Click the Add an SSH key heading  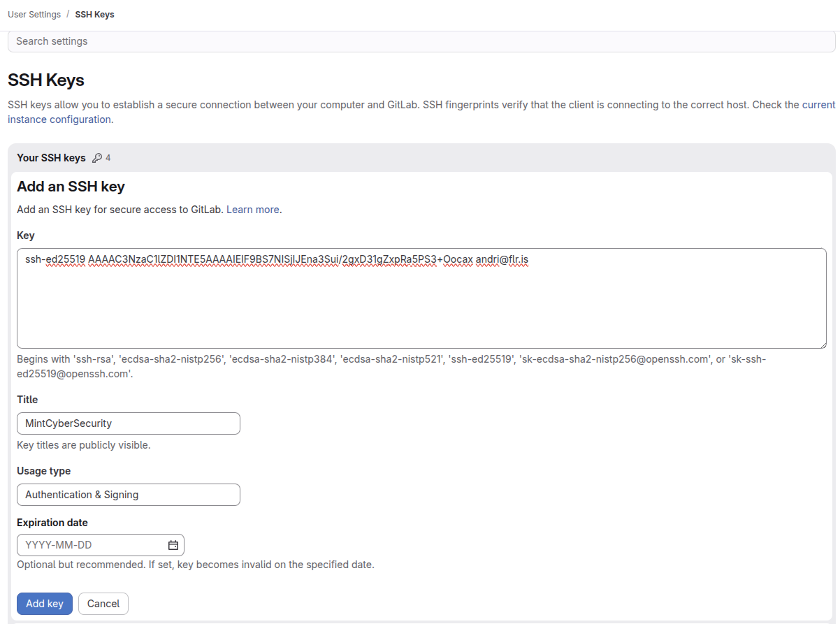pos(71,187)
